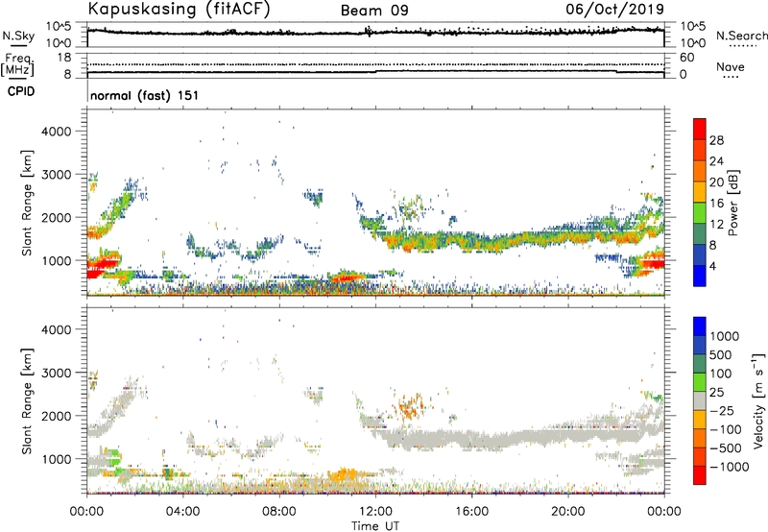Click the Time UT axis title
This screenshot has height=532, width=768.
pyautogui.click(x=375, y=526)
